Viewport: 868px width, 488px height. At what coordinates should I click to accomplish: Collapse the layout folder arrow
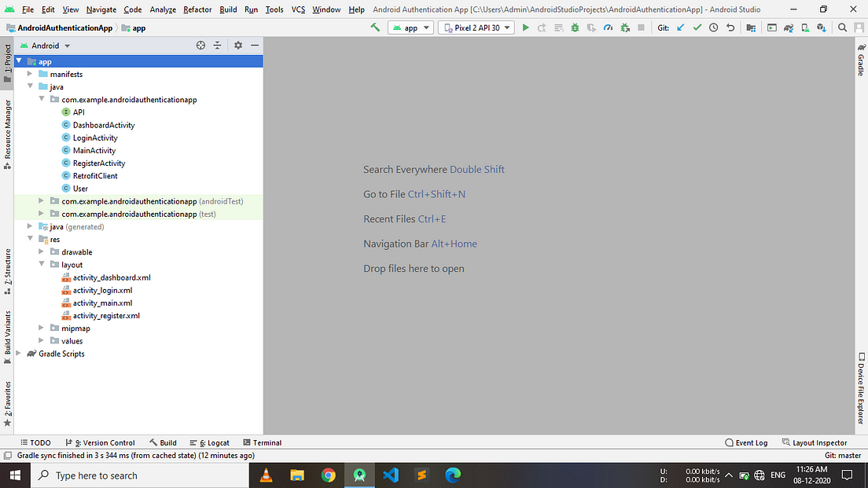[42, 265]
